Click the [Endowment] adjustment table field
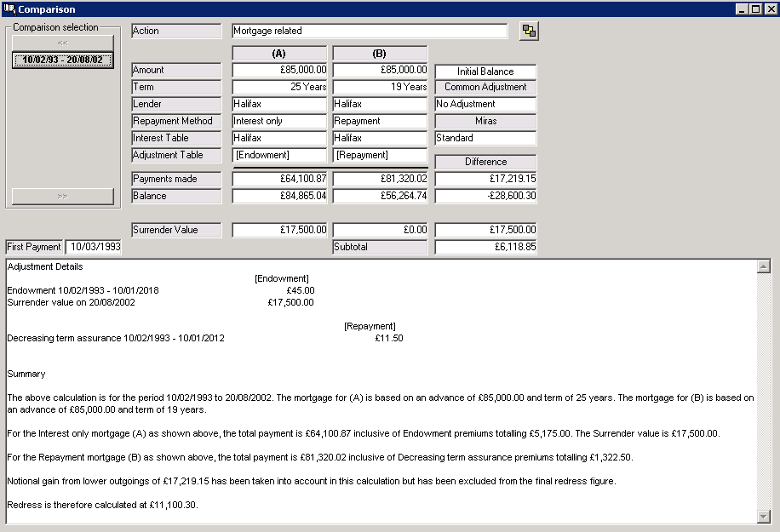Image resolution: width=780 pixels, height=532 pixels. 279,155
